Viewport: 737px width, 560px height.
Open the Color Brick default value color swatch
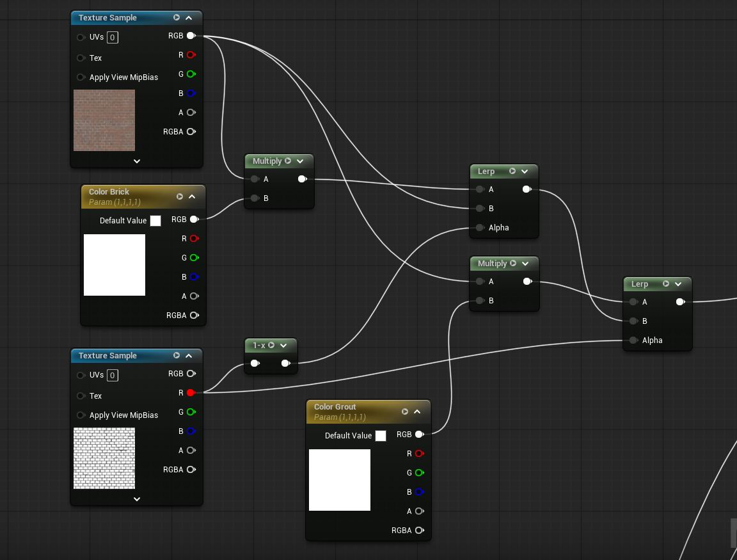click(x=155, y=221)
